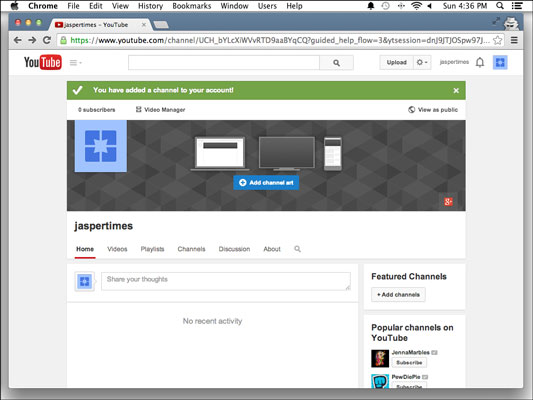Open Video Manager

tap(160, 110)
